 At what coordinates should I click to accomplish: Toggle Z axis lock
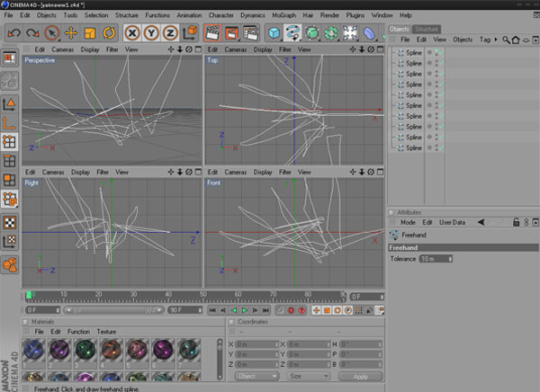coord(170,33)
